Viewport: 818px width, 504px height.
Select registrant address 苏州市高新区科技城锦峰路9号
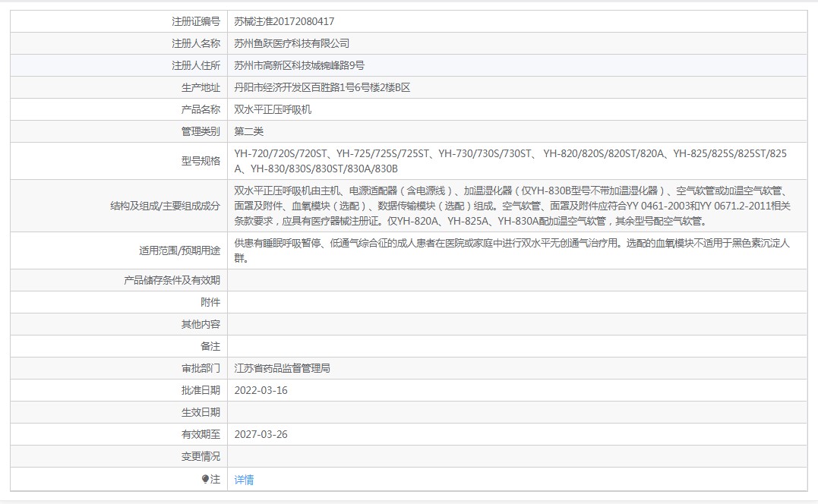(x=299, y=65)
